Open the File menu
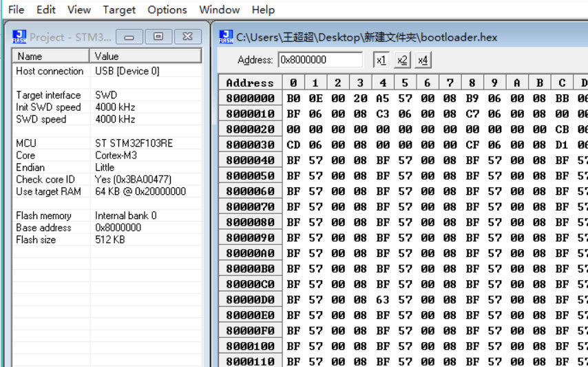This screenshot has width=588, height=367. [x=16, y=10]
